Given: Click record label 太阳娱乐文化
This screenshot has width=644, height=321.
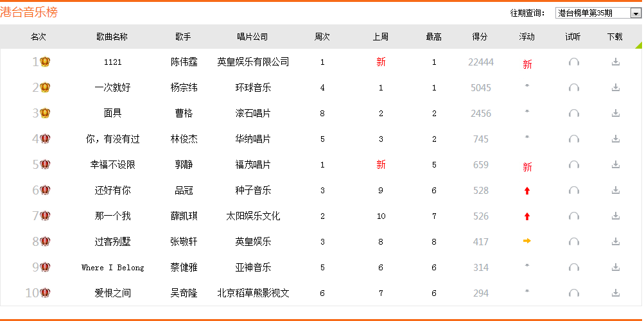Looking at the screenshot, I should click(253, 216).
